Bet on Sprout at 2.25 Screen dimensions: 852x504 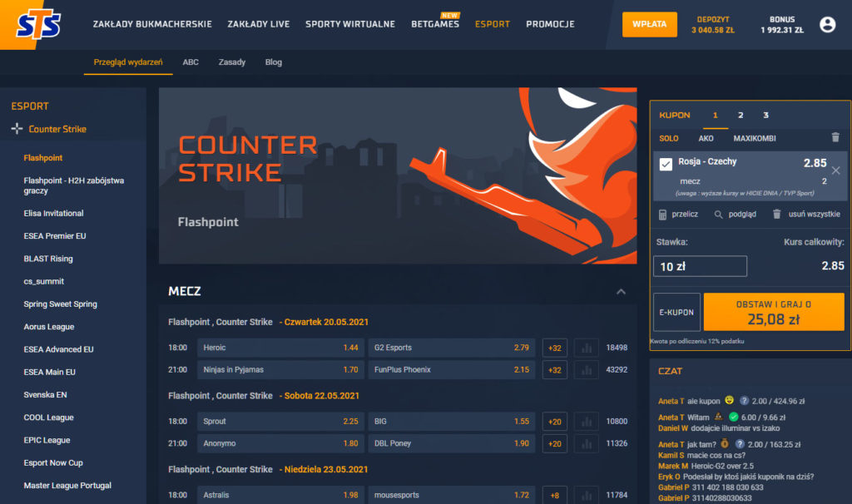[x=280, y=422]
